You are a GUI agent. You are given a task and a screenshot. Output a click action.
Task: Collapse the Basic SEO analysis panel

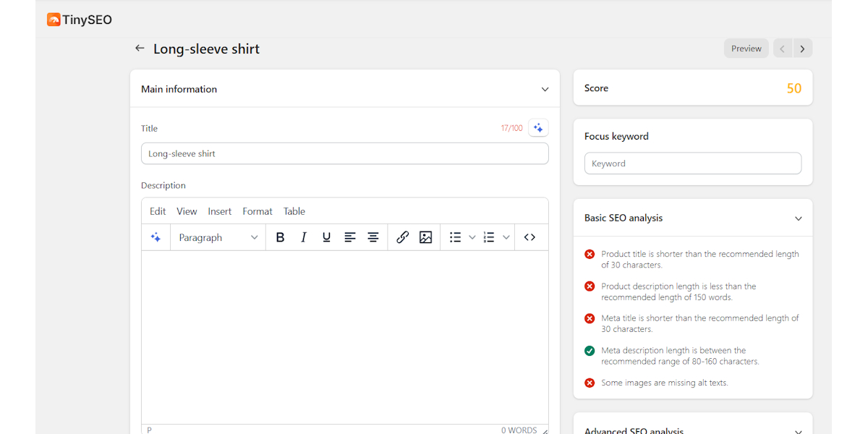pyautogui.click(x=798, y=218)
